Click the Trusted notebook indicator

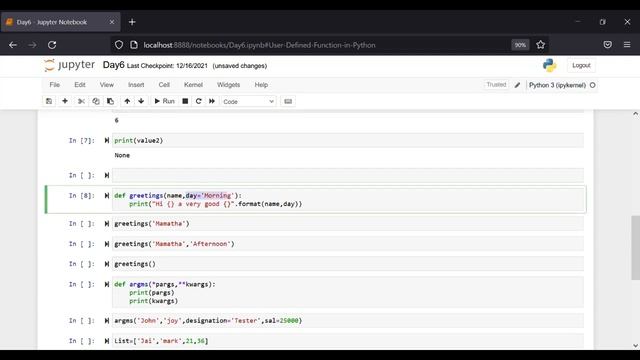click(496, 84)
